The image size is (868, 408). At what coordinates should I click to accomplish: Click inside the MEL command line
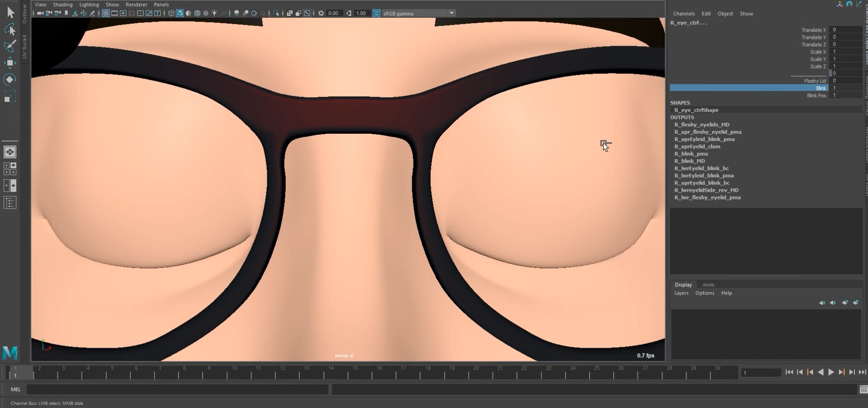pos(177,389)
